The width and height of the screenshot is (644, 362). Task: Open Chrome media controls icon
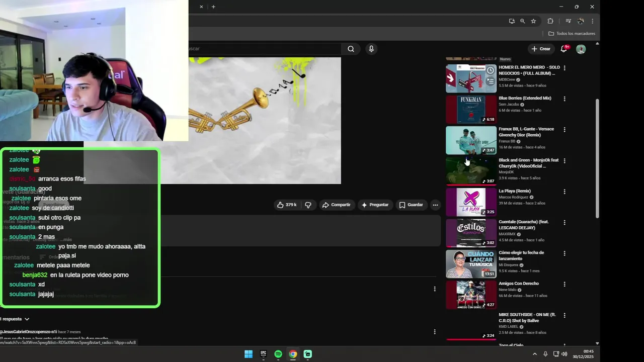(568, 21)
